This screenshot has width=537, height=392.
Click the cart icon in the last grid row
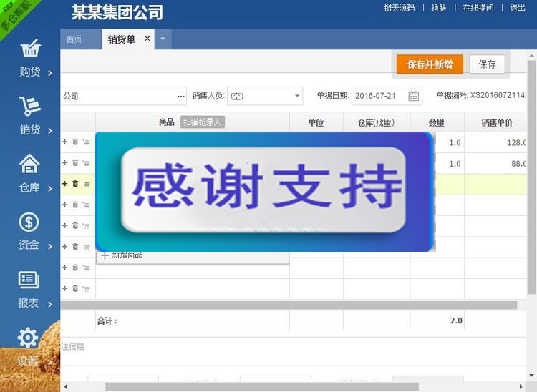(x=87, y=289)
